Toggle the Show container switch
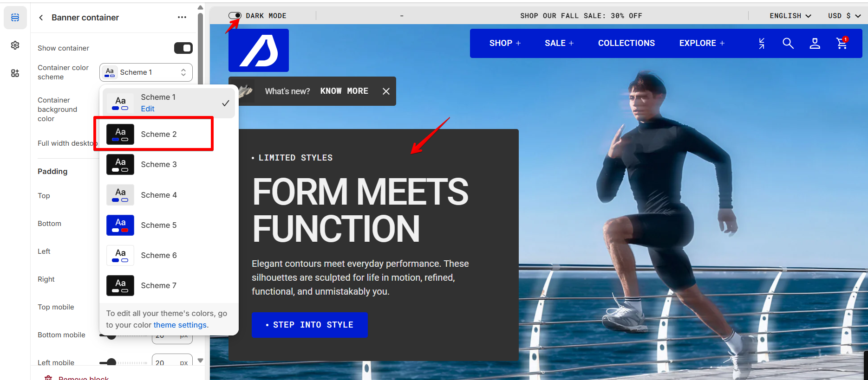Image resolution: width=868 pixels, height=380 pixels. click(x=183, y=48)
